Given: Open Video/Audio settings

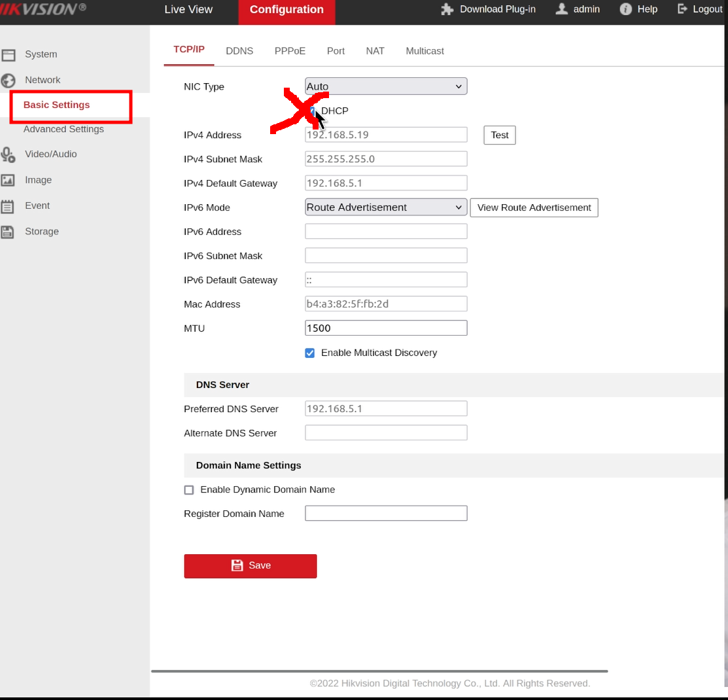Looking at the screenshot, I should tap(51, 154).
